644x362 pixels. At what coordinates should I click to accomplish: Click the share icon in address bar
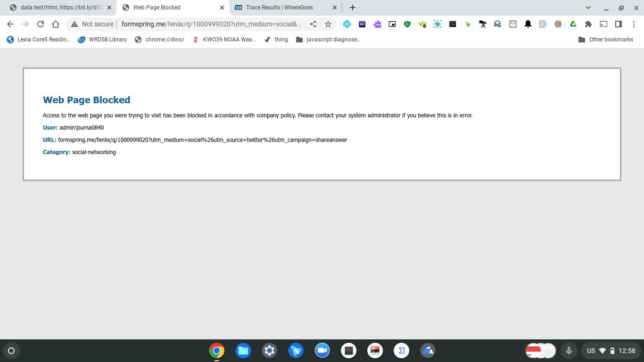coord(313,24)
